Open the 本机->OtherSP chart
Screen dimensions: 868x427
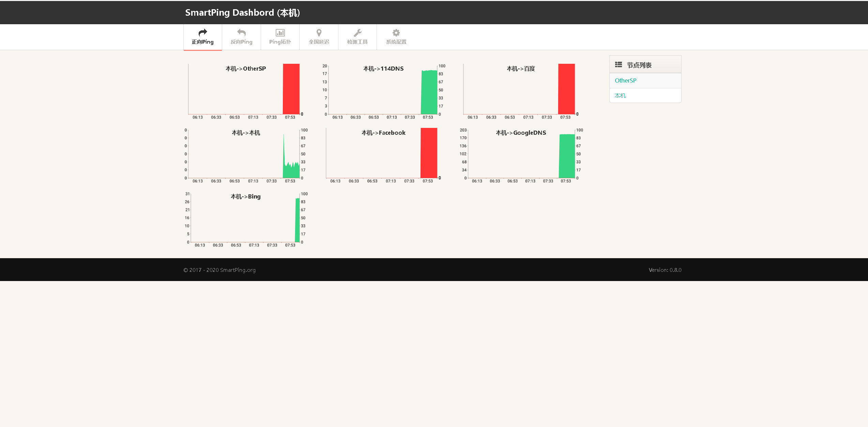pyautogui.click(x=244, y=90)
